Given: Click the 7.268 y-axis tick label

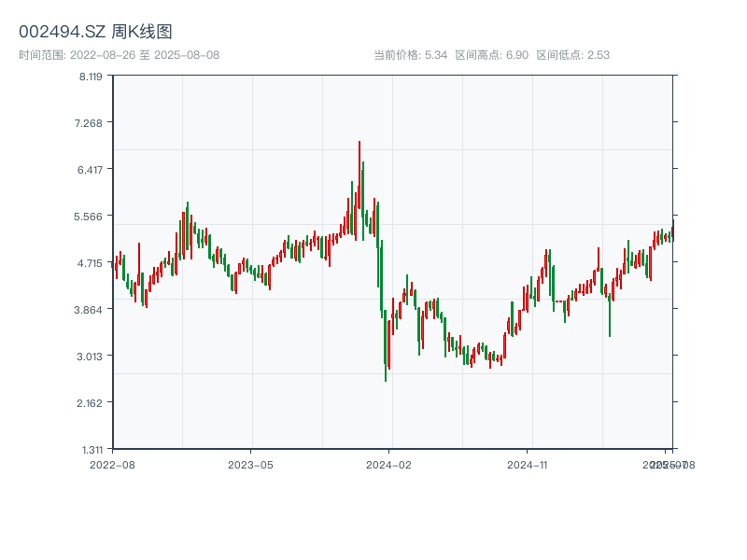Looking at the screenshot, I should pyautogui.click(x=91, y=123).
